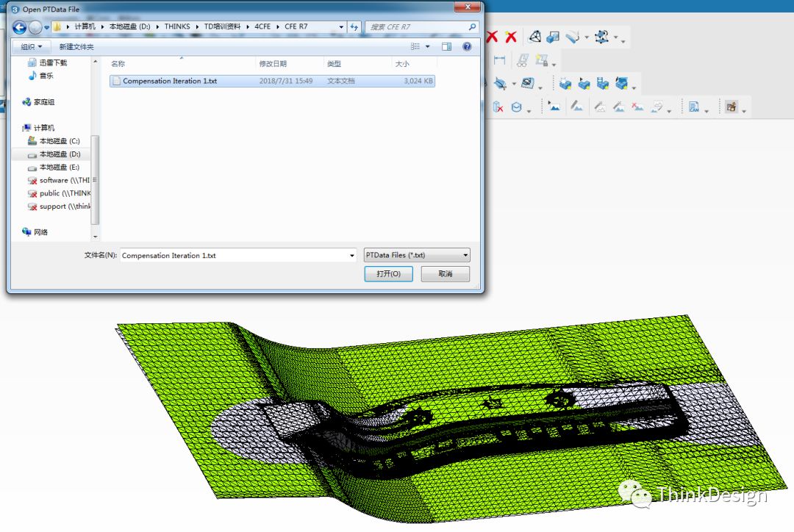794x532 pixels.
Task: Click 新建文件夹 (New folder) in the toolbar
Action: [76, 46]
